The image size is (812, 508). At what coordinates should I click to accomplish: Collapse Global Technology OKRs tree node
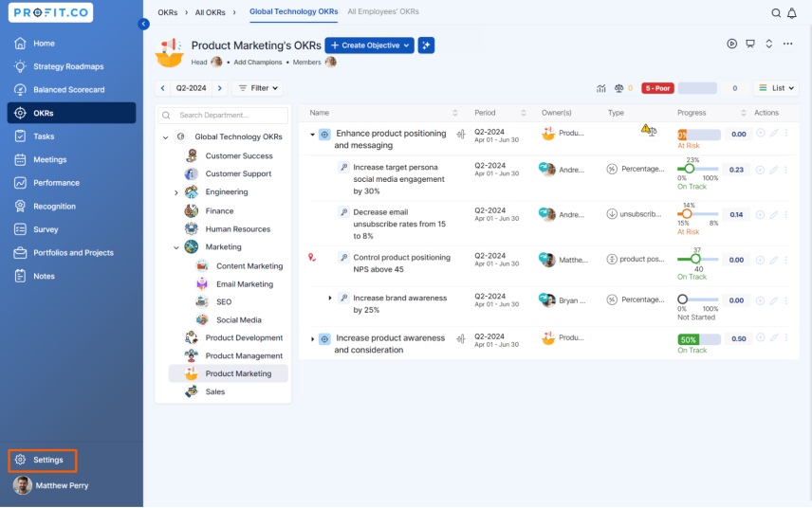pyautogui.click(x=165, y=137)
